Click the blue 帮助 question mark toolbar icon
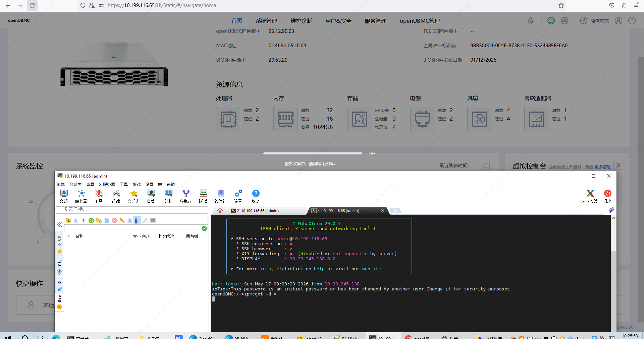 [256, 196]
